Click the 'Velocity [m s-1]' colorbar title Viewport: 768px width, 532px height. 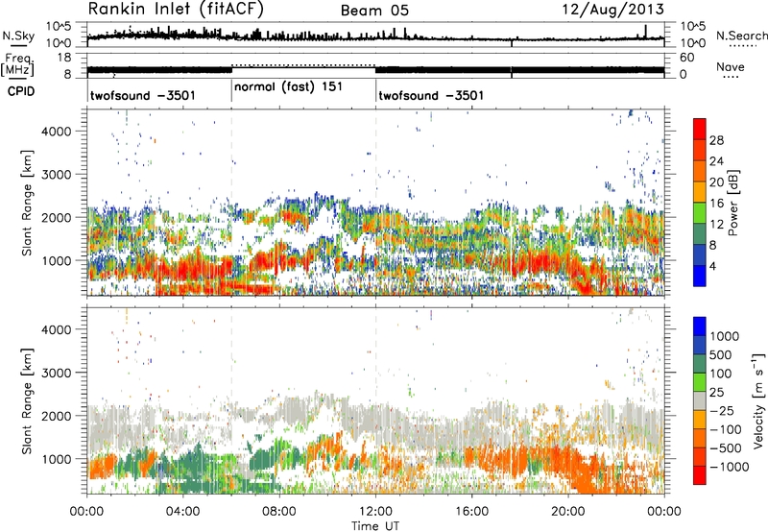point(758,400)
